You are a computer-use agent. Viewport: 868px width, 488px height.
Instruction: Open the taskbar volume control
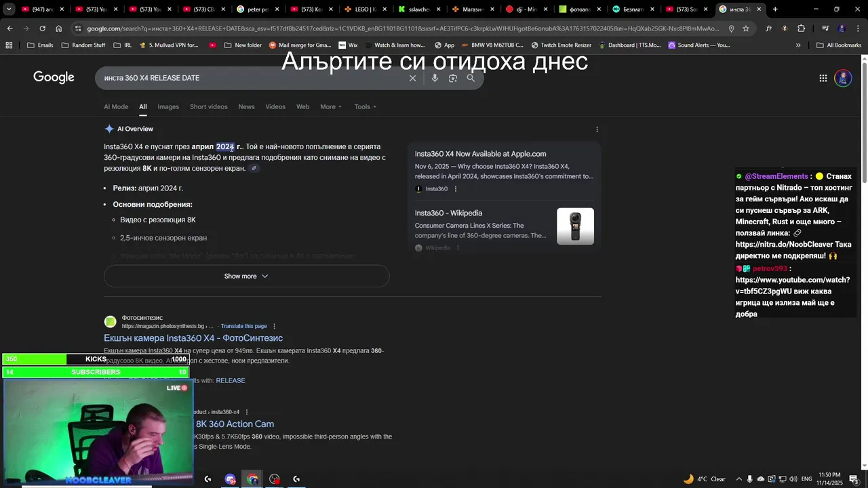tap(793, 479)
